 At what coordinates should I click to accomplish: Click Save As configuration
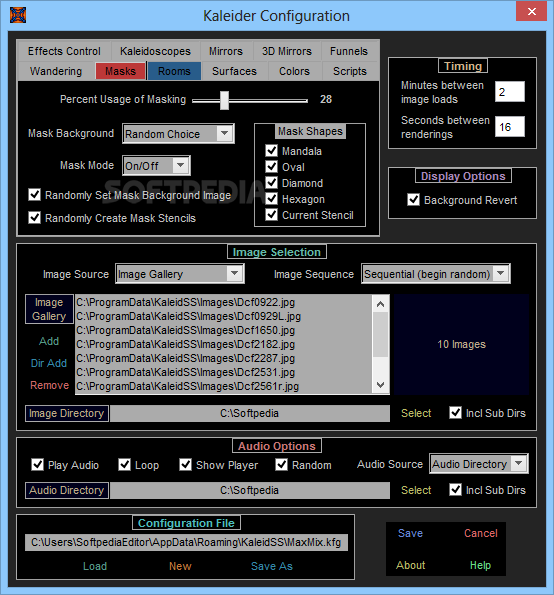pyautogui.click(x=272, y=566)
